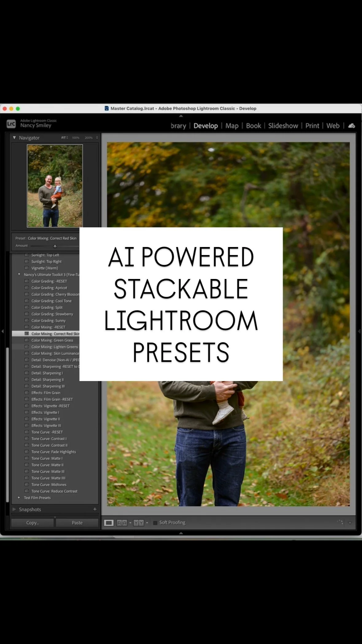Adjust the preset Amount slider handle
Screen dimensions: 362x644
pos(55,246)
